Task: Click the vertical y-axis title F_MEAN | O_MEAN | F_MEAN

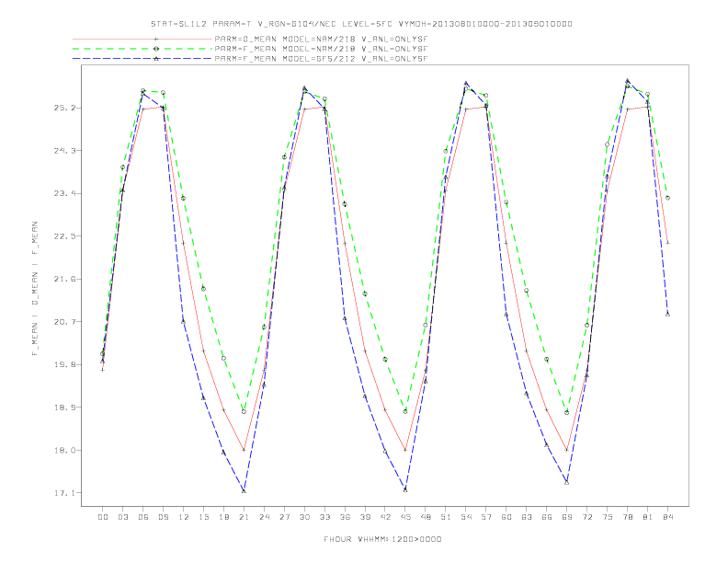Action: [35, 289]
